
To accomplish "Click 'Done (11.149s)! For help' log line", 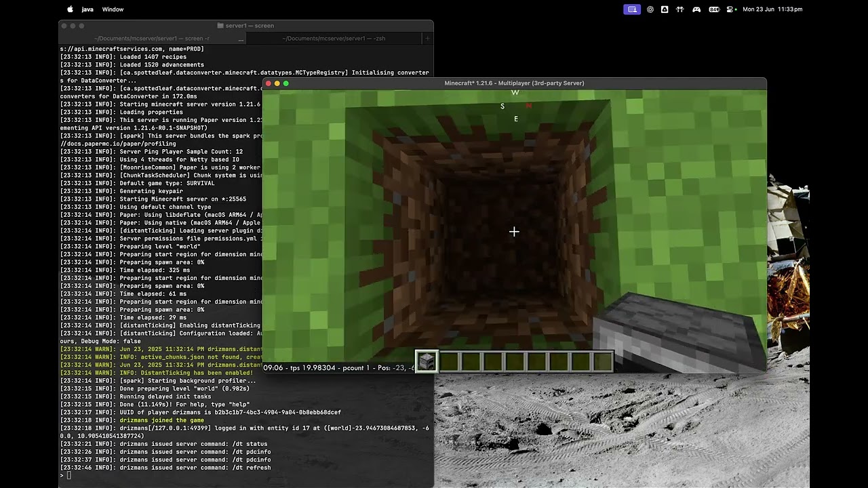I will [x=155, y=405].
